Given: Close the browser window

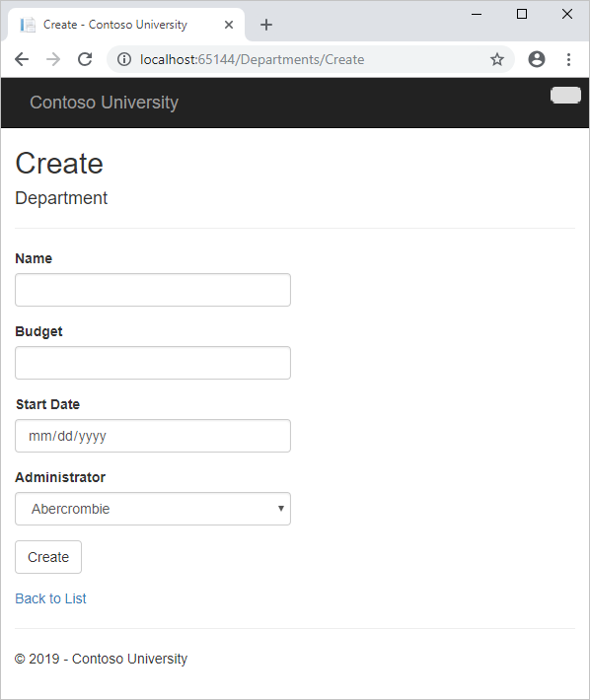Looking at the screenshot, I should point(567,14).
